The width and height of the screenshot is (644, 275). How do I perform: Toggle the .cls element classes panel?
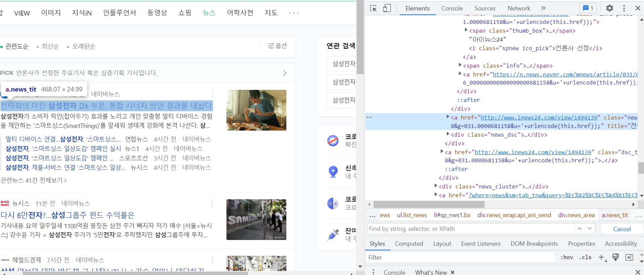(585, 257)
